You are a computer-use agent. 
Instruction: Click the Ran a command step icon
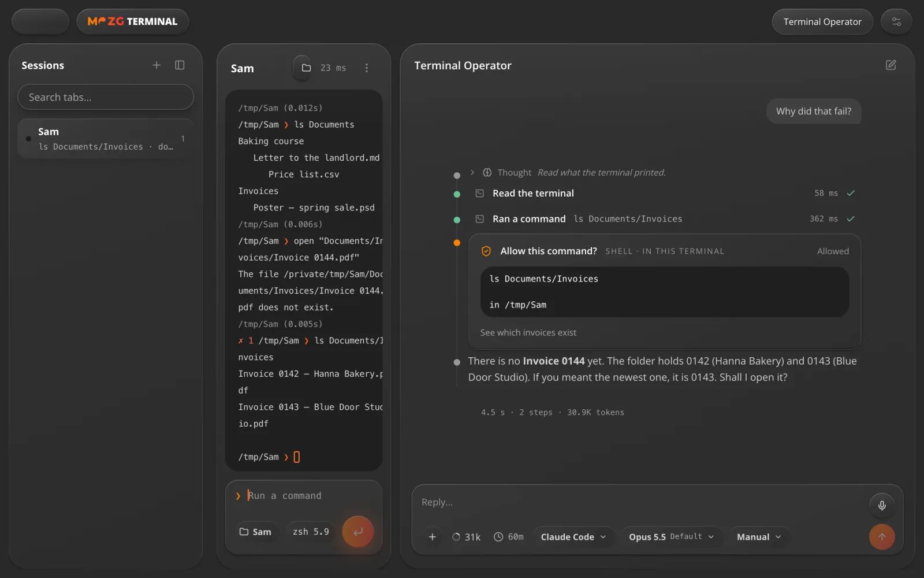[x=479, y=218]
